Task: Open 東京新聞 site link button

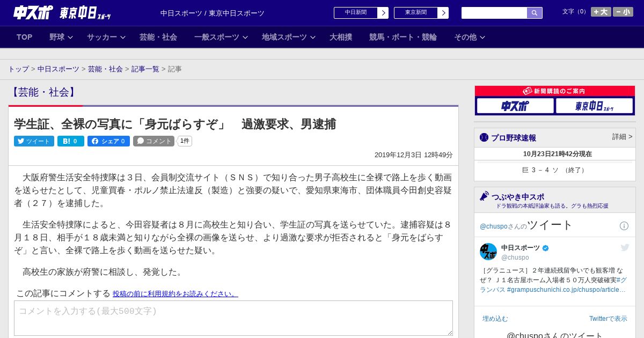Action: coord(416,13)
